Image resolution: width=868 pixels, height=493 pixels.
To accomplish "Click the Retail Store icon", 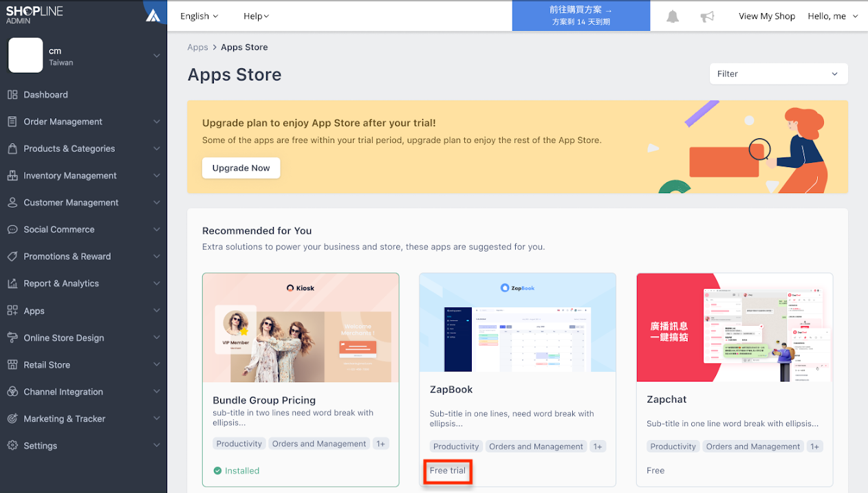I will (x=12, y=364).
